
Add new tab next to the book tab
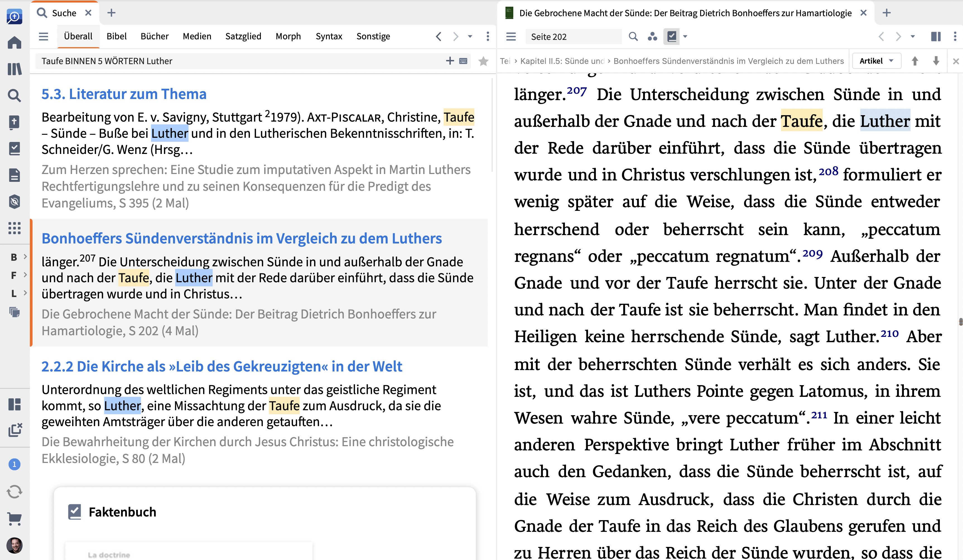(887, 13)
